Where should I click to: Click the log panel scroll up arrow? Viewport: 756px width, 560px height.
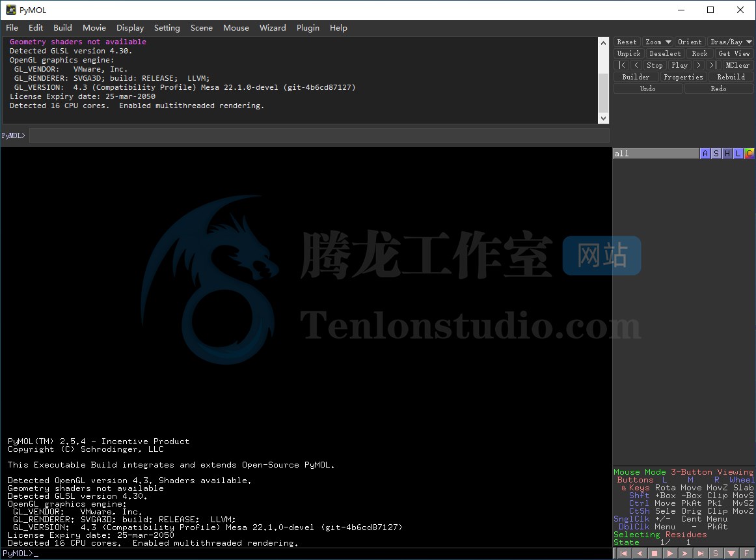pyautogui.click(x=603, y=42)
